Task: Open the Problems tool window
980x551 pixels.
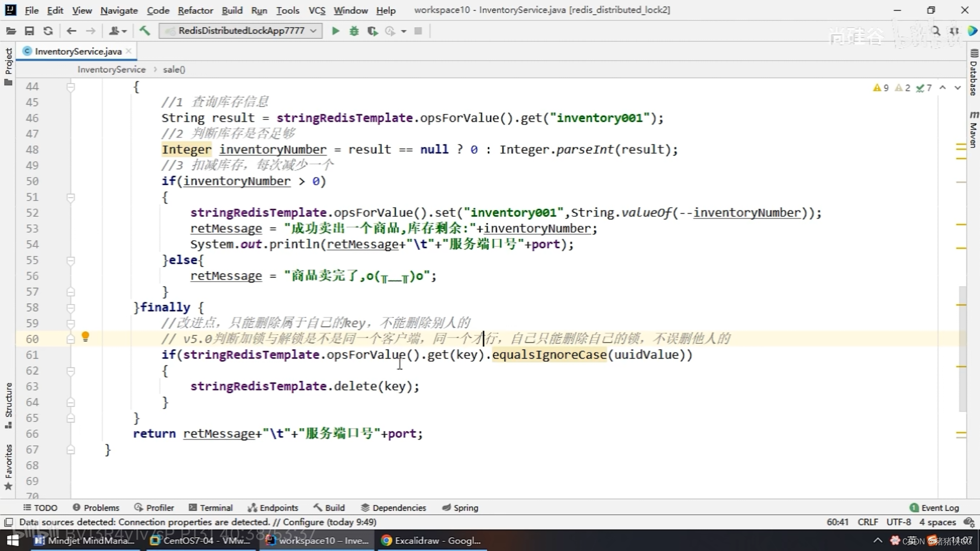Action: [96, 508]
